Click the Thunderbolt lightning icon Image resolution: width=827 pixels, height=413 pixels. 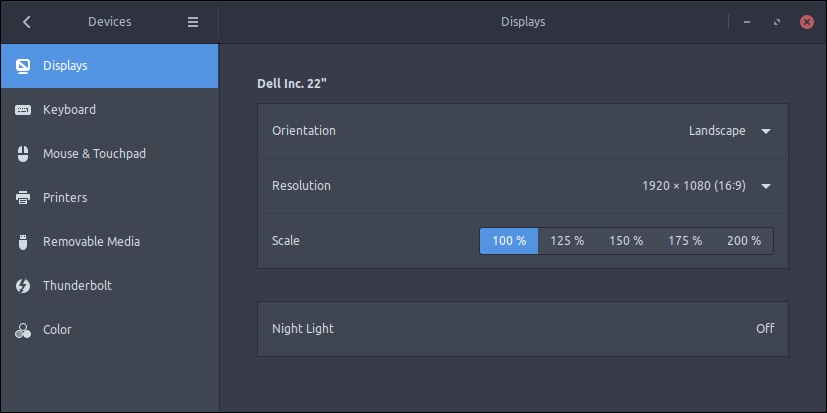pos(23,286)
